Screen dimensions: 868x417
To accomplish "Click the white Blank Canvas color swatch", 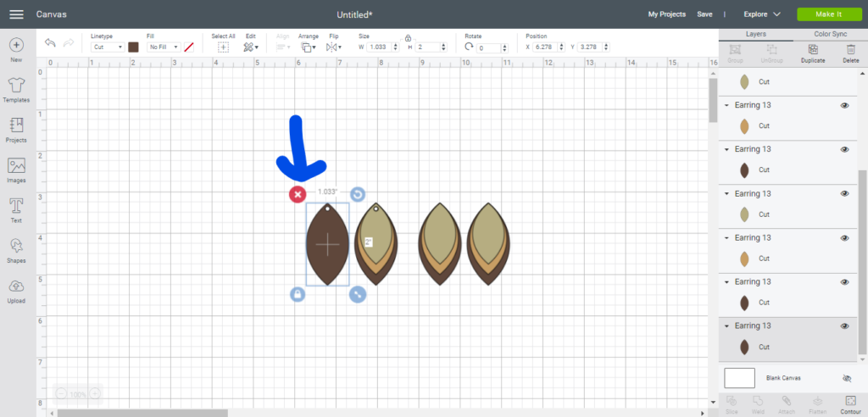I will coord(739,378).
